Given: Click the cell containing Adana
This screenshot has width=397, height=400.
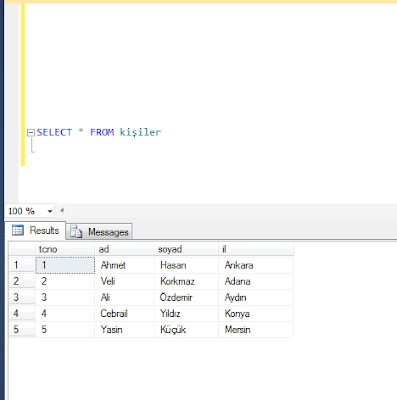Looking at the screenshot, I should pyautogui.click(x=256, y=281).
